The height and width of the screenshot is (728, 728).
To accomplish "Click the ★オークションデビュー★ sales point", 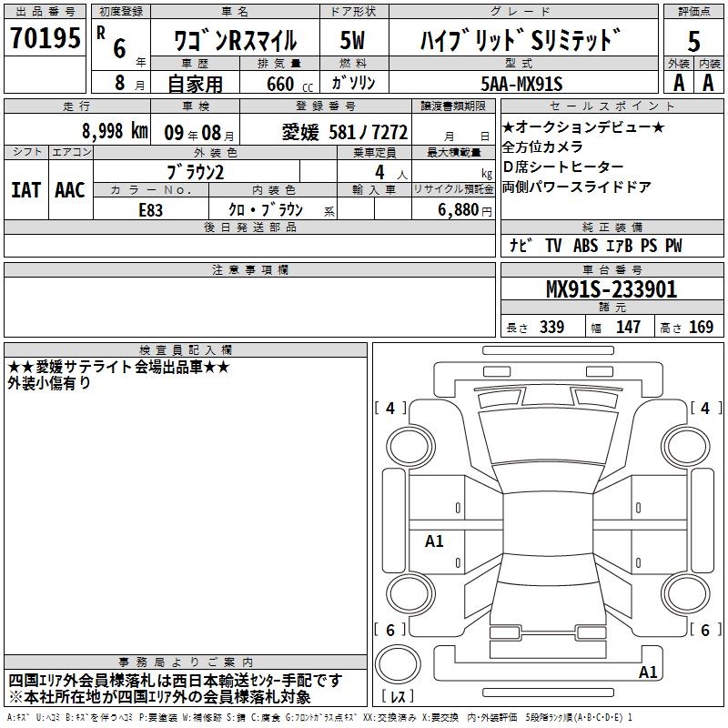I will click(x=583, y=126).
